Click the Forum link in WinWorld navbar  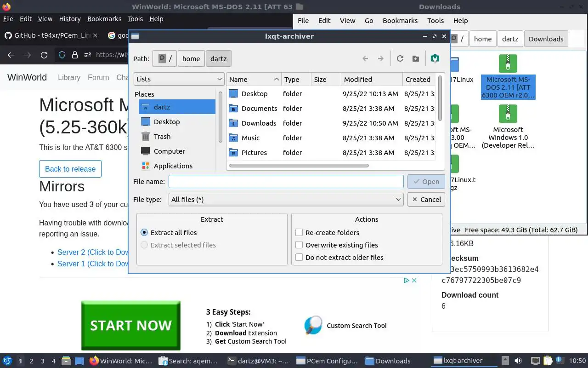click(98, 77)
